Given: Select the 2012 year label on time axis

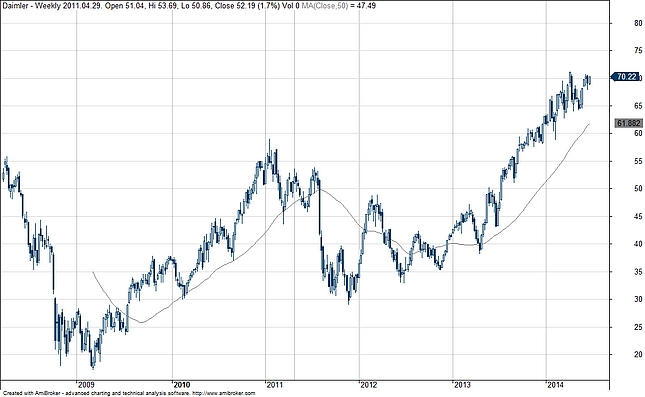Looking at the screenshot, I should coord(369,385).
